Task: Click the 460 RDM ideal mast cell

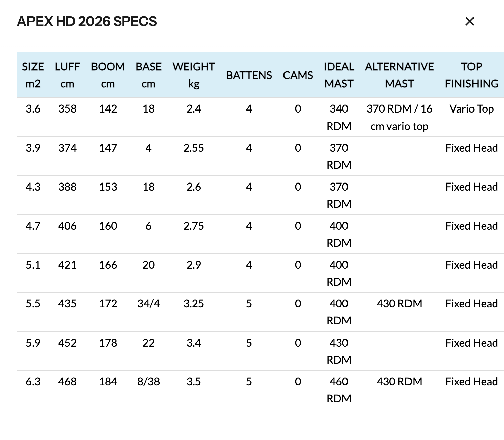Action: pyautogui.click(x=339, y=390)
